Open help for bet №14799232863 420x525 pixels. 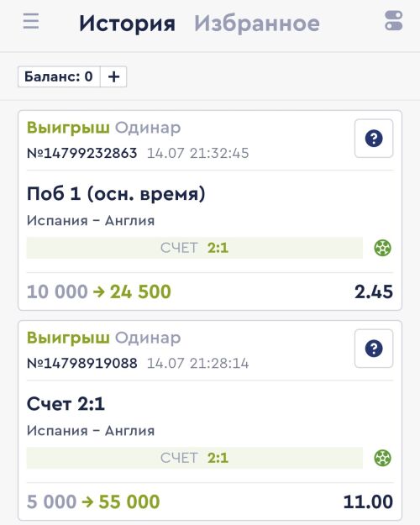pyautogui.click(x=374, y=139)
